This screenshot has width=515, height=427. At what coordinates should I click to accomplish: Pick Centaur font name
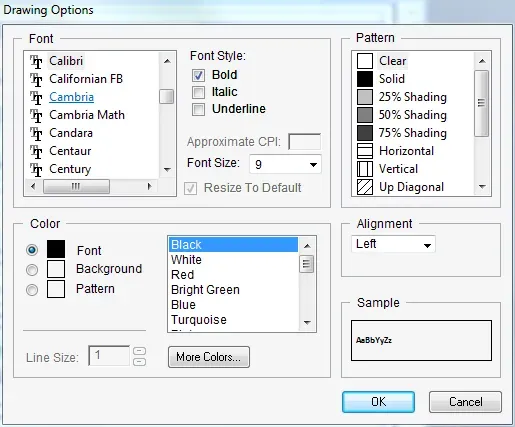coord(70,151)
